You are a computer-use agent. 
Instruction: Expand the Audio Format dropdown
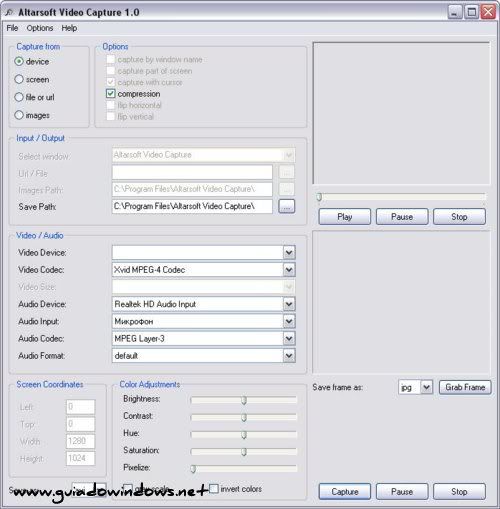(x=289, y=356)
